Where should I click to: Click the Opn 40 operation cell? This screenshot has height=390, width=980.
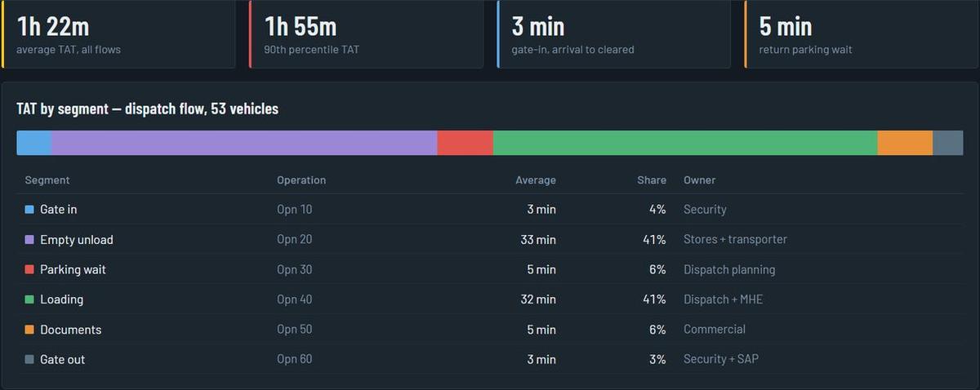pos(294,299)
